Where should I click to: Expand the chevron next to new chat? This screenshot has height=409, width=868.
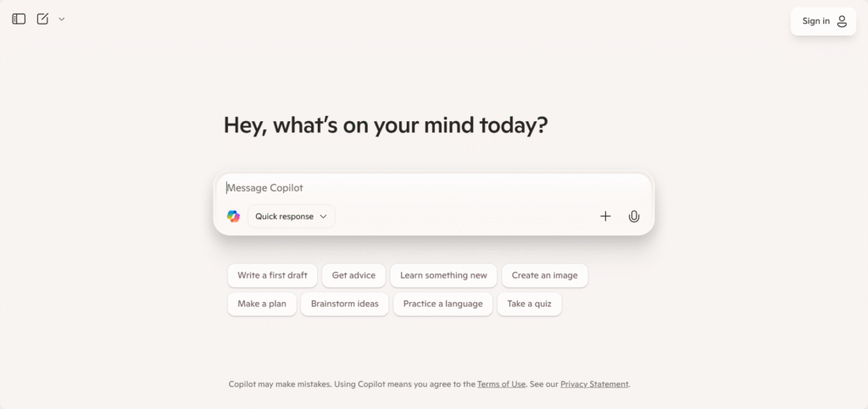(x=61, y=19)
